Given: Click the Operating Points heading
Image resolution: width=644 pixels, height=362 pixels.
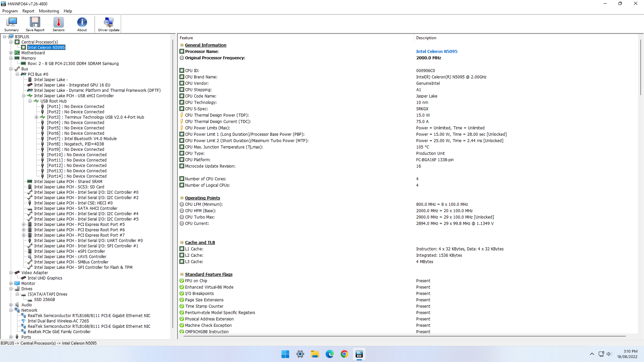Looking at the screenshot, I should tap(203, 198).
